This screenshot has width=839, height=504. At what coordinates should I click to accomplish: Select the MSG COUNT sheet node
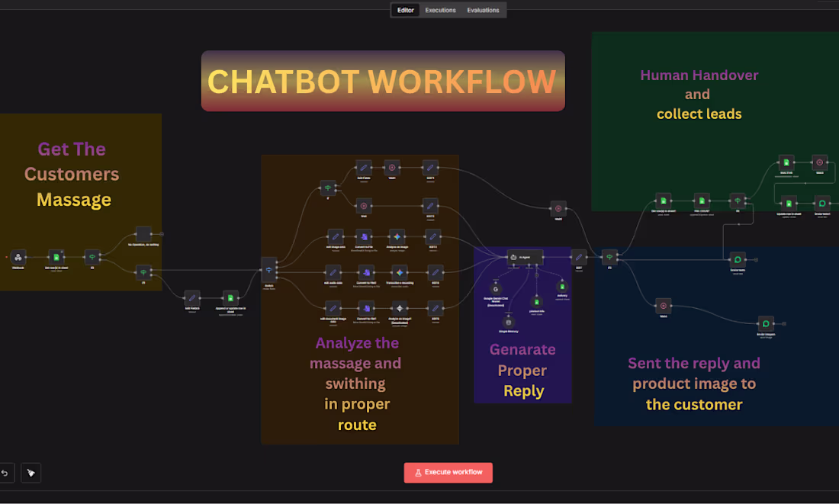[702, 201]
